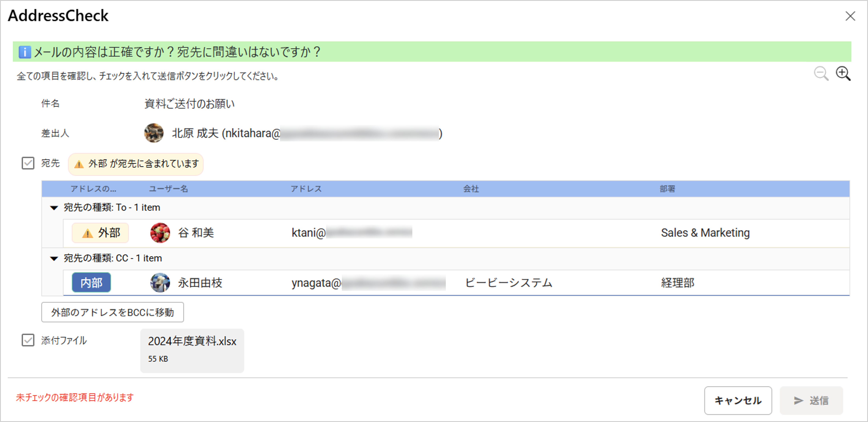This screenshot has height=422, width=868.
Task: Click the キャンセル button
Action: [x=738, y=400]
